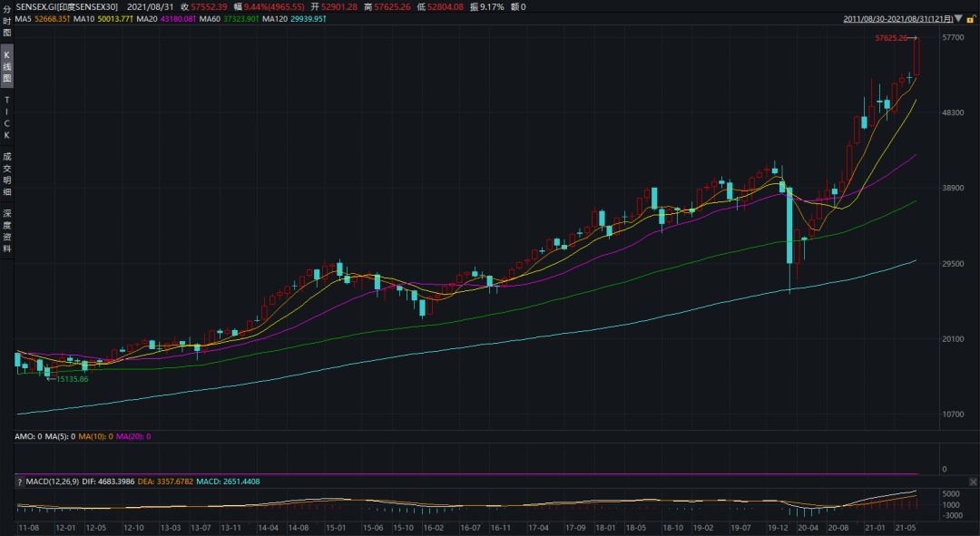
Task: Click the magenta MA(20): 0 volume label
Action: tap(133, 436)
